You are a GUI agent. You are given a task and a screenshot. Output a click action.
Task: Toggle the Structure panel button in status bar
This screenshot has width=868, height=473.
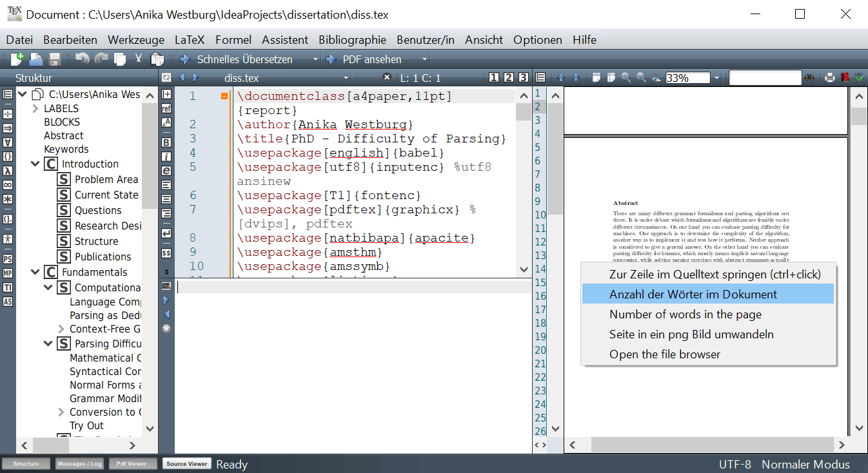click(x=26, y=464)
